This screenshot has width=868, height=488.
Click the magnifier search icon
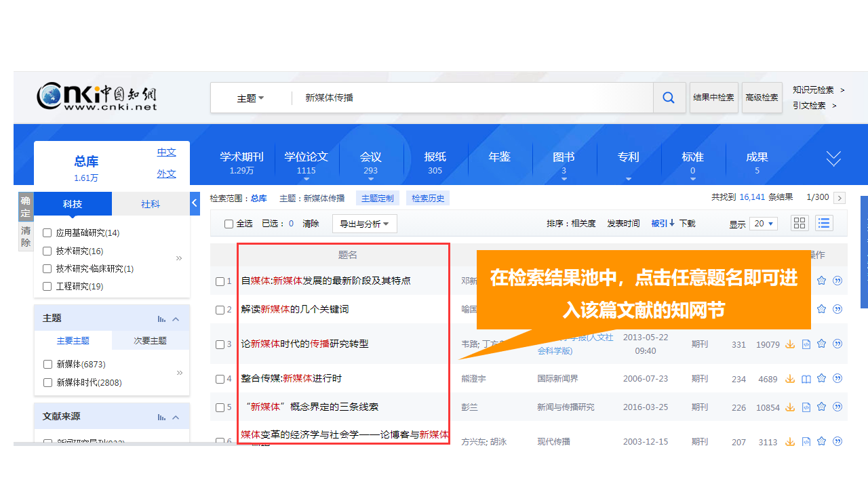point(669,98)
